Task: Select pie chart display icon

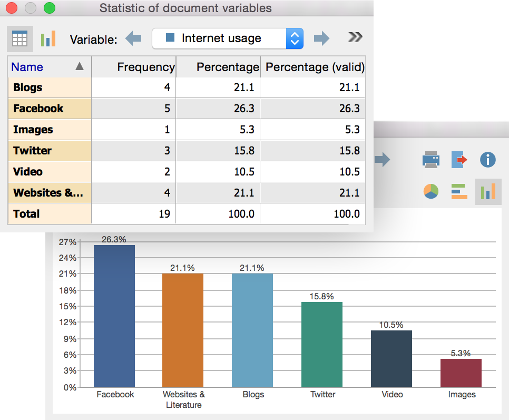Action: [431, 191]
